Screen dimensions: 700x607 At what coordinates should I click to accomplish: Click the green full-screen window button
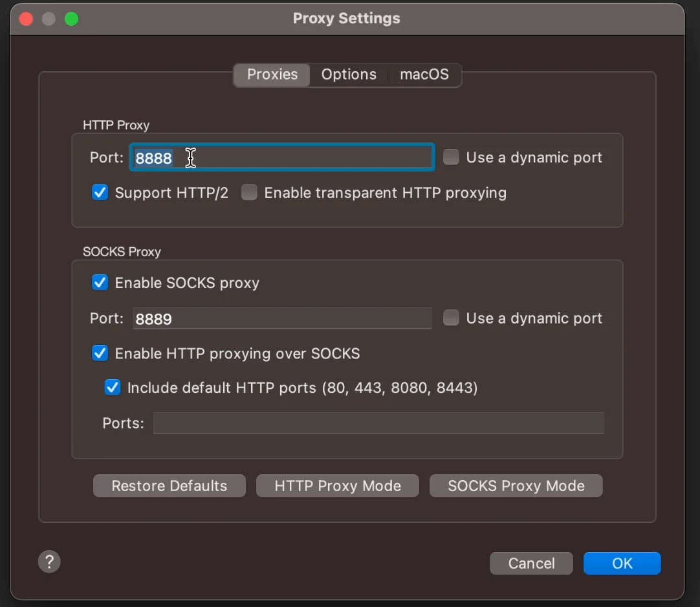pyautogui.click(x=71, y=19)
